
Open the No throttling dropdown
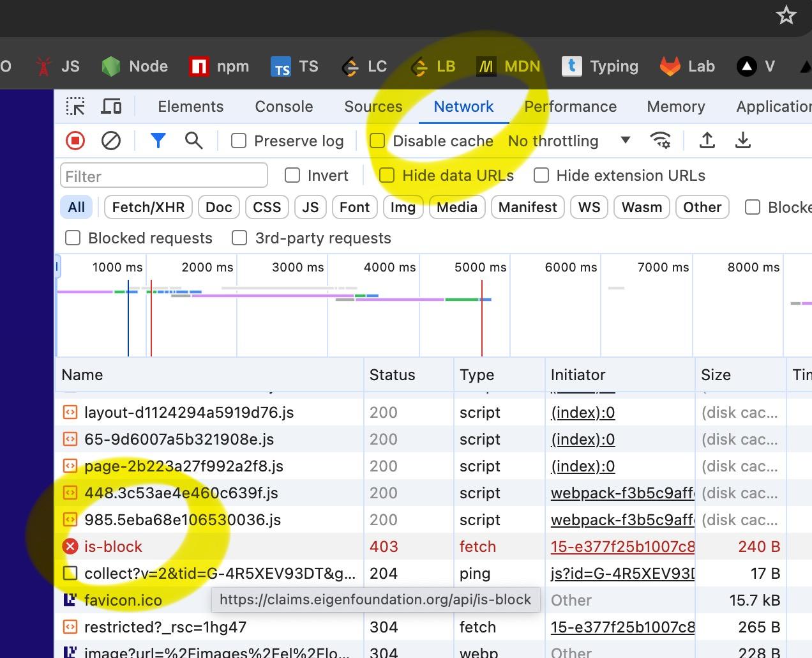coord(568,141)
